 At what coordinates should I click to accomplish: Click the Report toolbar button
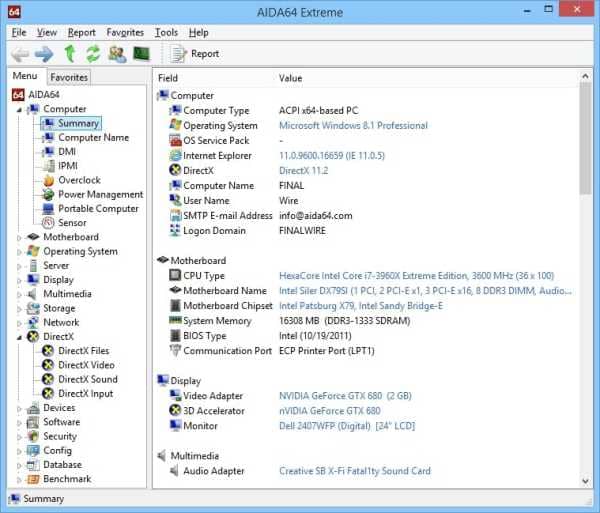coord(195,54)
